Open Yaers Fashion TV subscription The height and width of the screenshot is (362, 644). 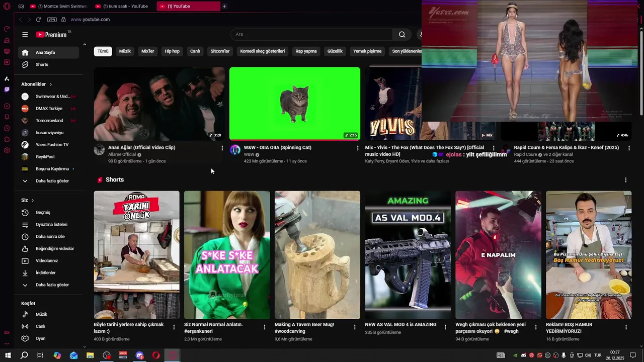[x=48, y=145]
